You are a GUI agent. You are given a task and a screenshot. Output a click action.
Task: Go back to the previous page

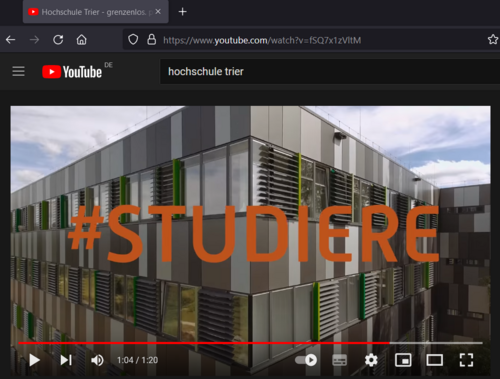(11, 40)
